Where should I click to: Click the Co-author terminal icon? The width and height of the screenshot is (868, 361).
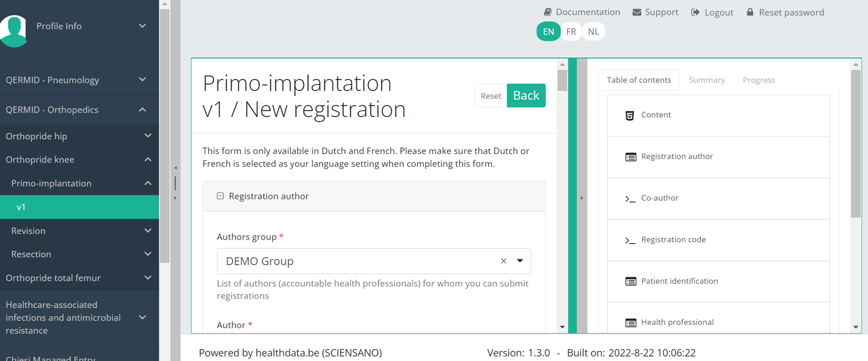(630, 199)
